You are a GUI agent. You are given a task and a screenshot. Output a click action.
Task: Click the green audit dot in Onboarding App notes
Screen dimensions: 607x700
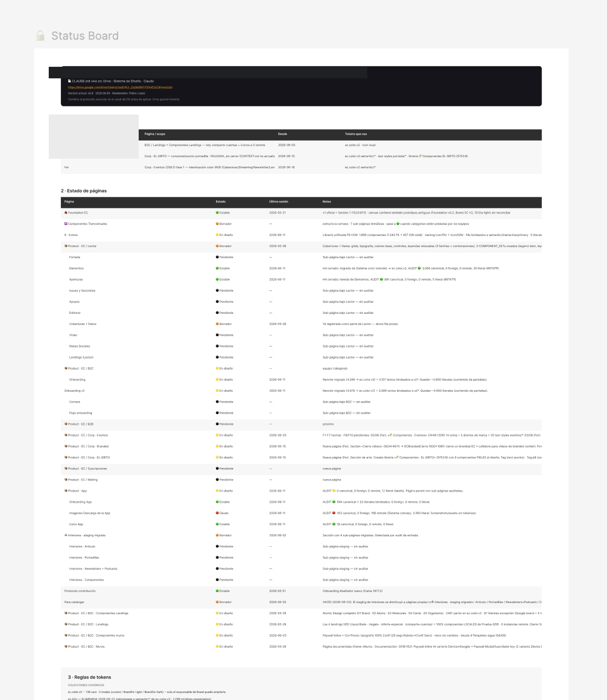pyautogui.click(x=334, y=502)
